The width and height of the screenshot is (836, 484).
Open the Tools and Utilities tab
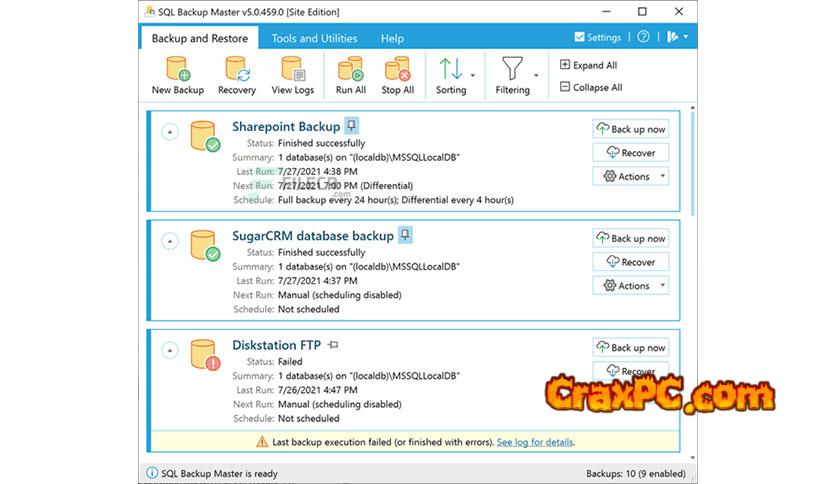coord(315,38)
